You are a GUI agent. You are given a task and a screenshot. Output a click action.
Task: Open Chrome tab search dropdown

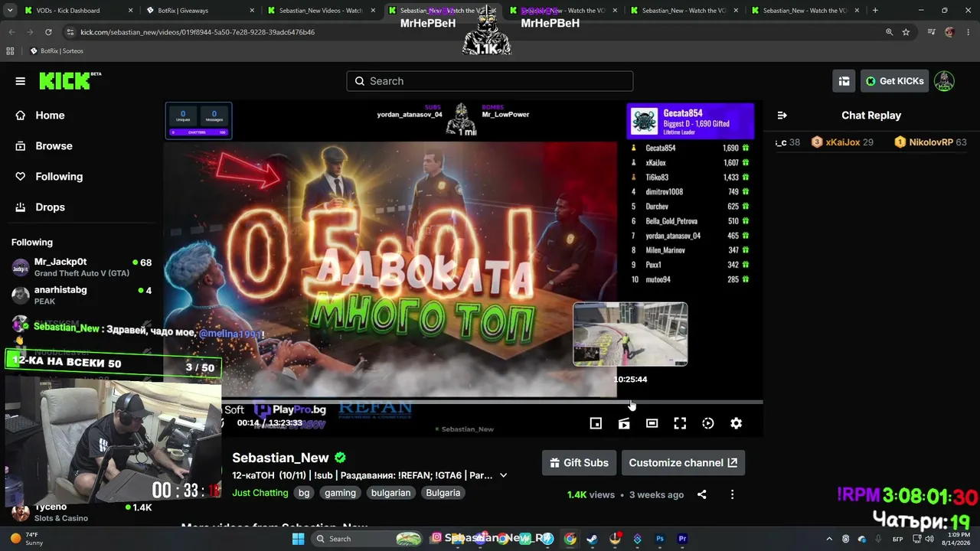11,11
